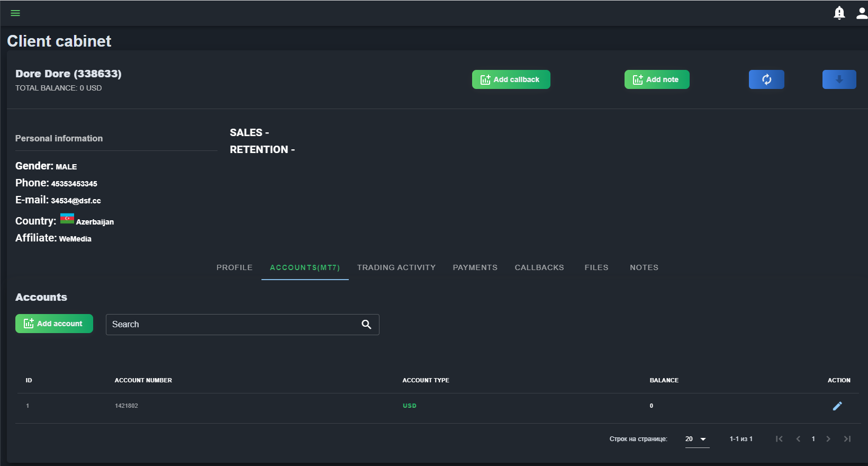868x466 pixels.
Task: Click the phone number 45353453345
Action: 74,184
